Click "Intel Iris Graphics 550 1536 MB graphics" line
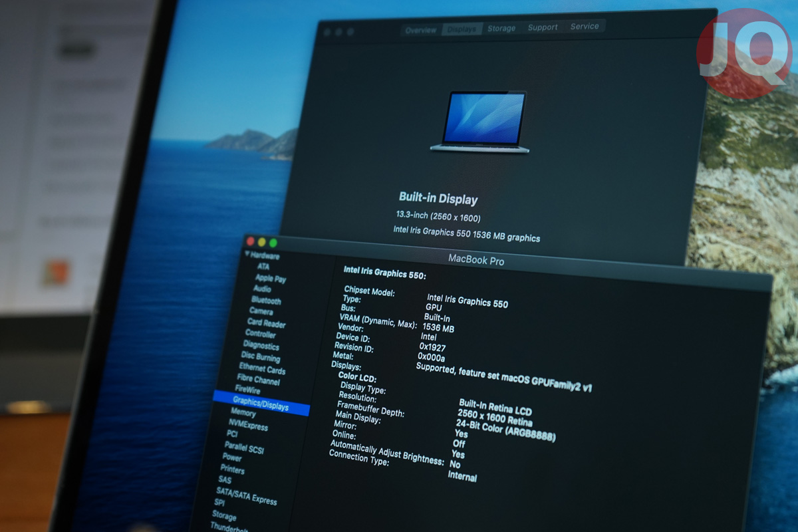 pyautogui.click(x=467, y=234)
